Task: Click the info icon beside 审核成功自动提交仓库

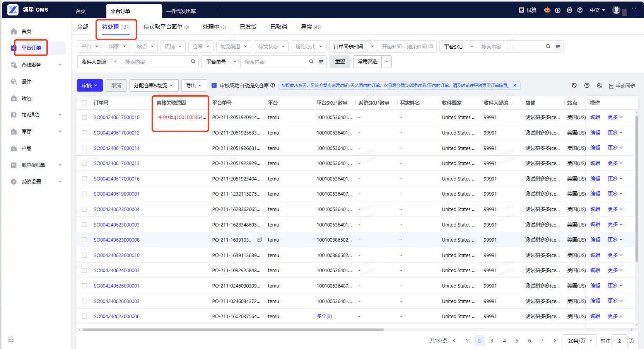Action: click(273, 85)
